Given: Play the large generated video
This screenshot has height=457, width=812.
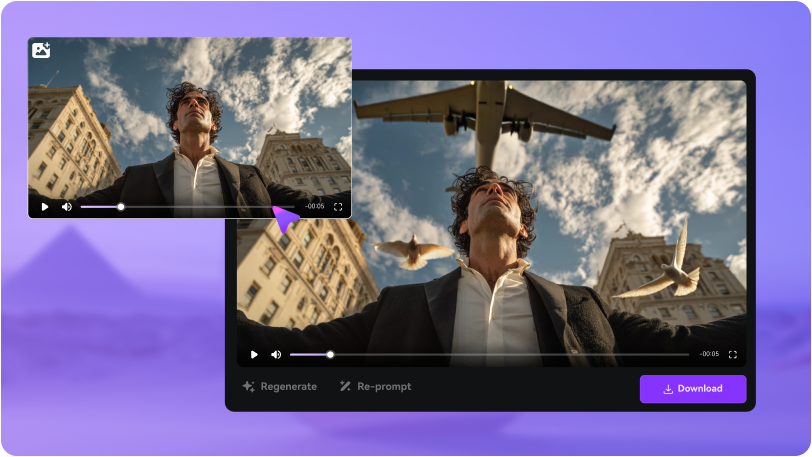Looking at the screenshot, I should click(x=254, y=354).
